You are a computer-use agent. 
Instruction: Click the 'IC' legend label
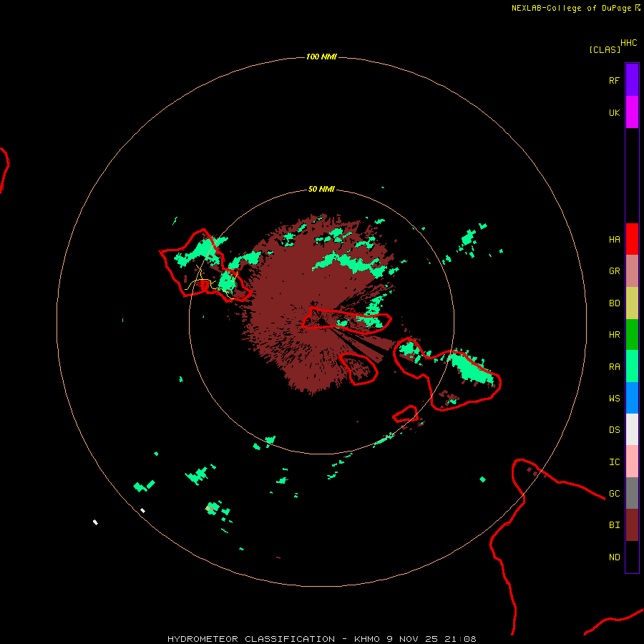click(x=615, y=462)
